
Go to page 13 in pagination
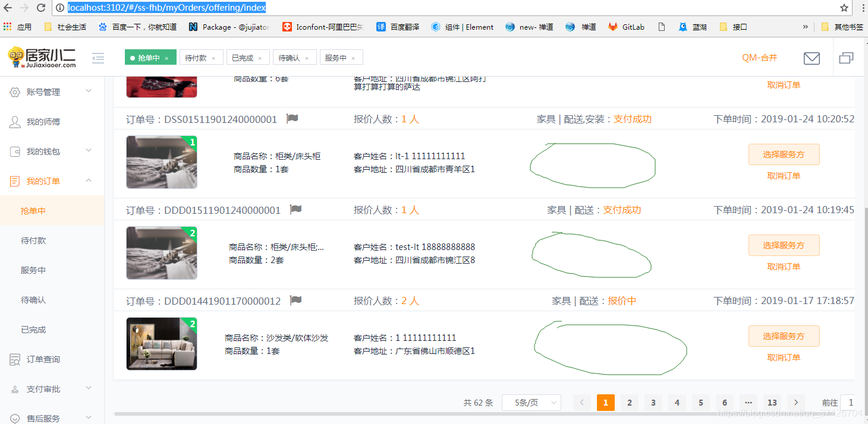tap(772, 403)
